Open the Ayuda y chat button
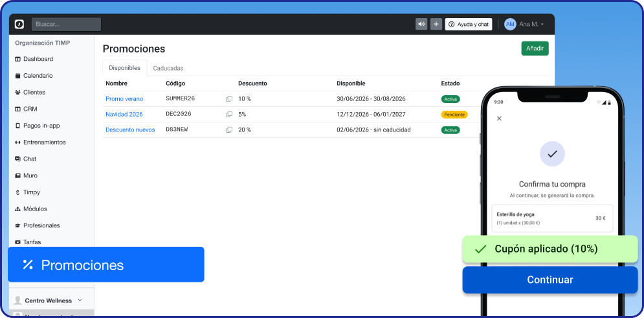Screen dimensions: 644x318 [x=469, y=24]
